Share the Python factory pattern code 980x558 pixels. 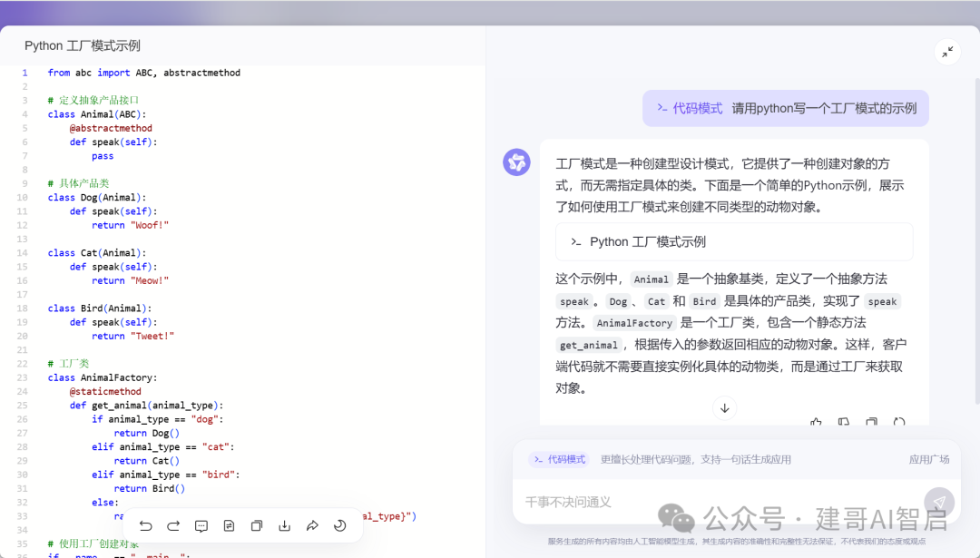pyautogui.click(x=312, y=525)
